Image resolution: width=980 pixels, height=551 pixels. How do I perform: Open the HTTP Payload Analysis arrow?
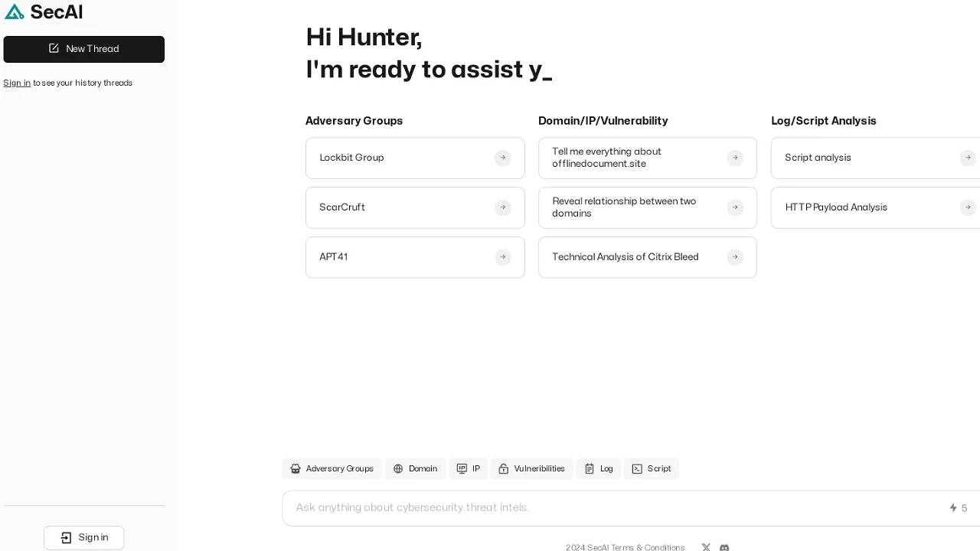968,207
